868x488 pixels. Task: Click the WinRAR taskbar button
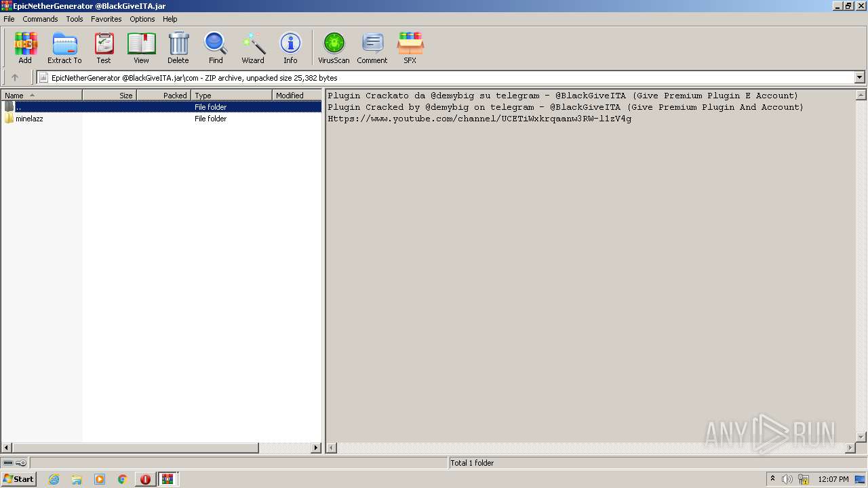(167, 479)
